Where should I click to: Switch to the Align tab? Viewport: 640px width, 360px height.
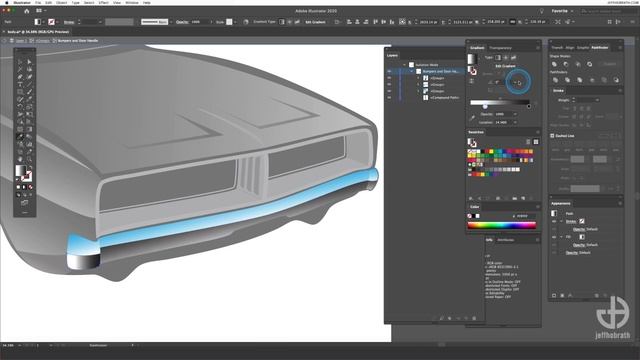[x=570, y=48]
